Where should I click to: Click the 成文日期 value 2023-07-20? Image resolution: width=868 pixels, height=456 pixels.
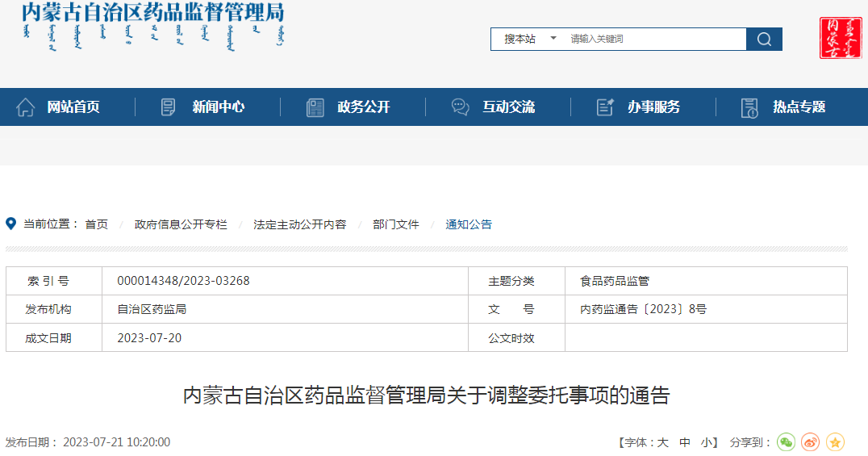click(149, 338)
